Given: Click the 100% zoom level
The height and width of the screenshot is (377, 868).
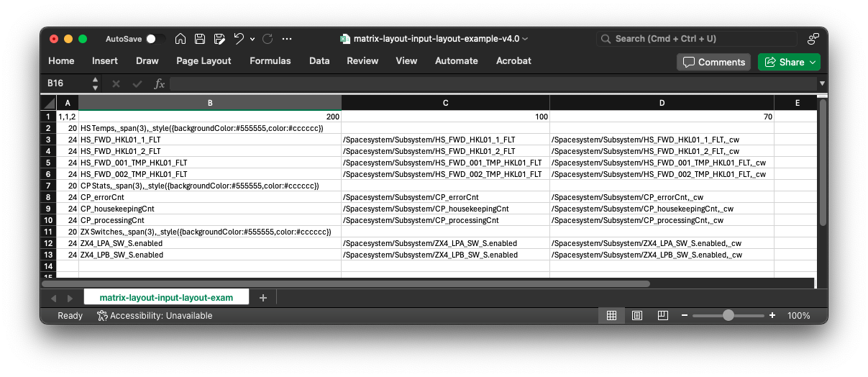Looking at the screenshot, I should point(798,315).
